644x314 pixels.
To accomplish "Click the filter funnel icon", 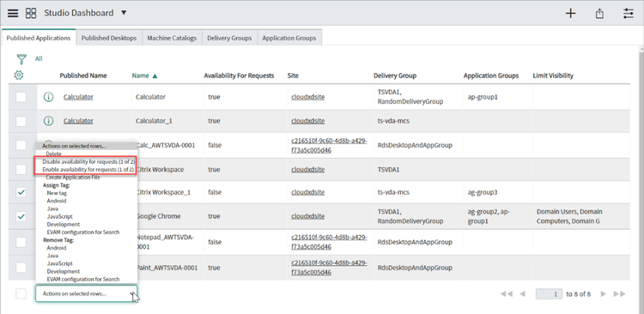I will coord(21,59).
